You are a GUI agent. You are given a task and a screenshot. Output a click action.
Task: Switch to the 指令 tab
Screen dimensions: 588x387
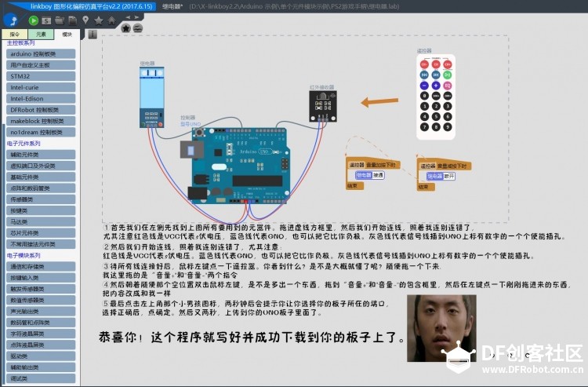(x=15, y=35)
